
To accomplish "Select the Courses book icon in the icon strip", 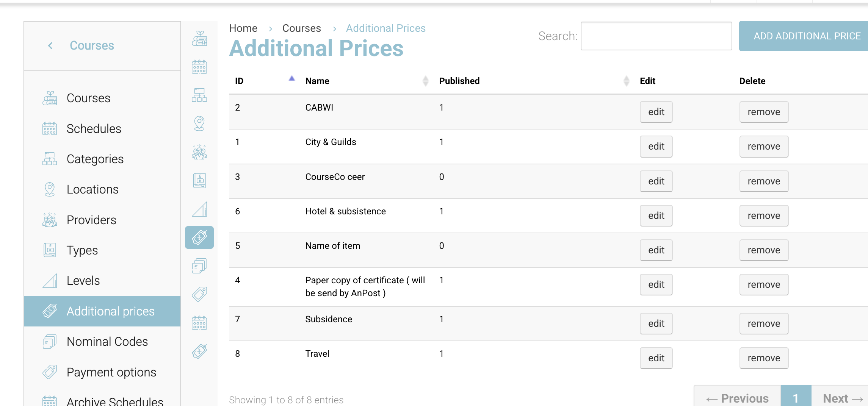I will (x=199, y=39).
